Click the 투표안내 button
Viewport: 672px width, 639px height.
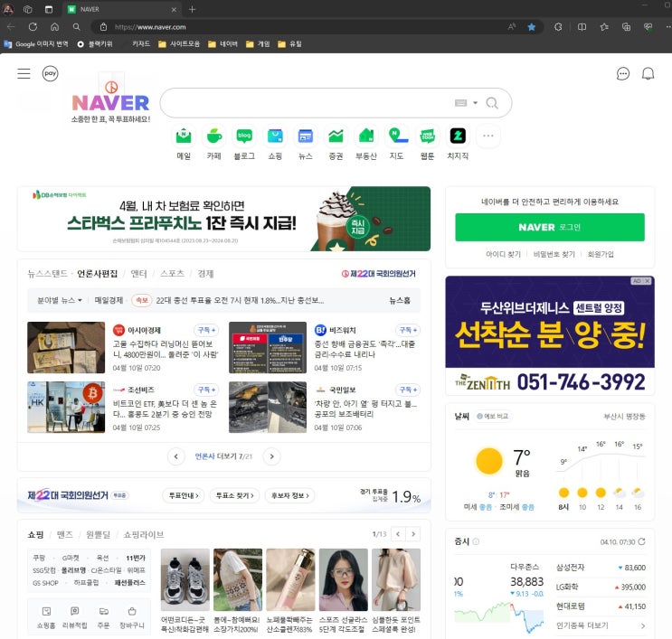[184, 495]
